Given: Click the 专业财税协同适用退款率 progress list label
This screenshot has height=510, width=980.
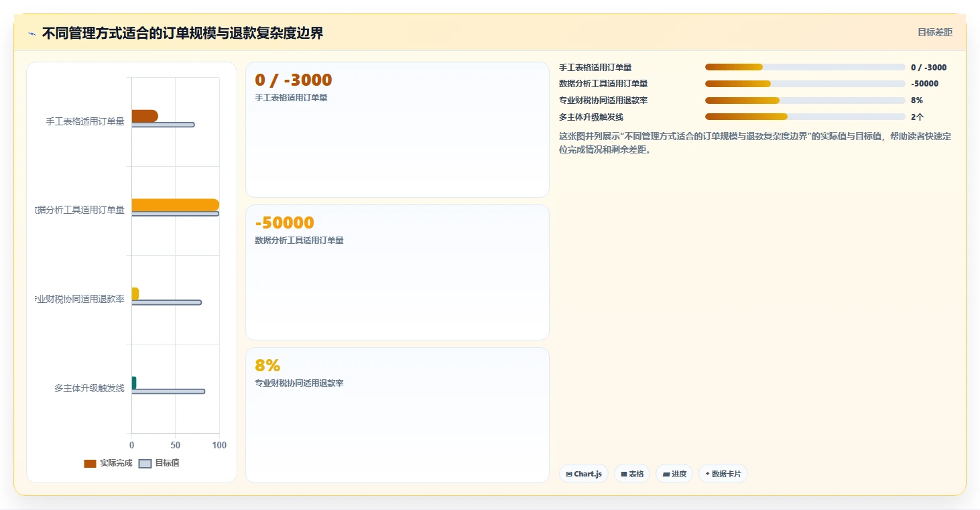Looking at the screenshot, I should [x=603, y=100].
